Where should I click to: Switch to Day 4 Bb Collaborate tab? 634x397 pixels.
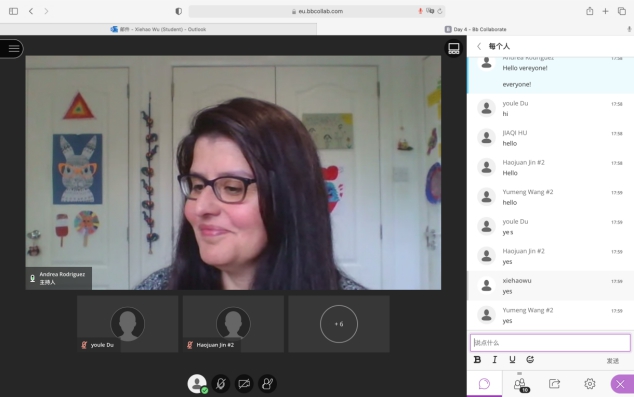[x=476, y=29]
